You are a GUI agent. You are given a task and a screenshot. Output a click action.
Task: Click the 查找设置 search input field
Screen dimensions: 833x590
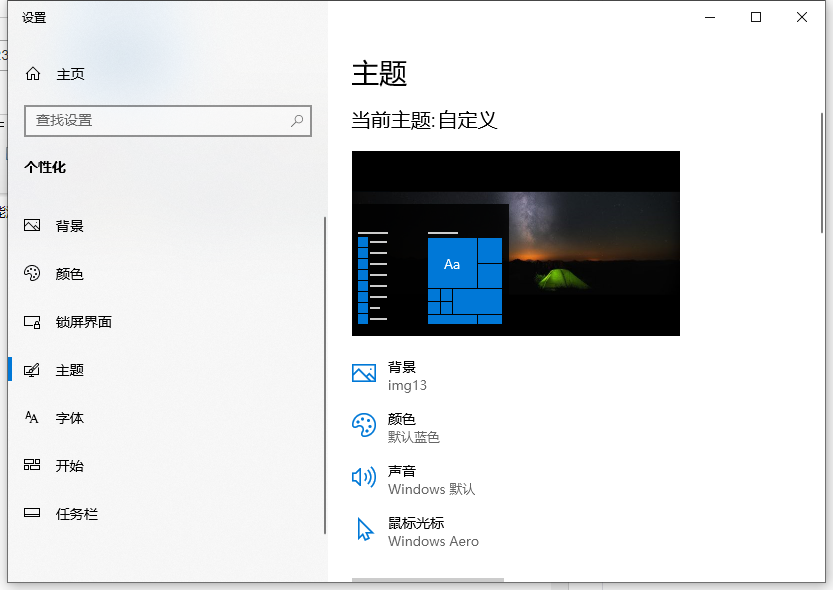(150, 120)
